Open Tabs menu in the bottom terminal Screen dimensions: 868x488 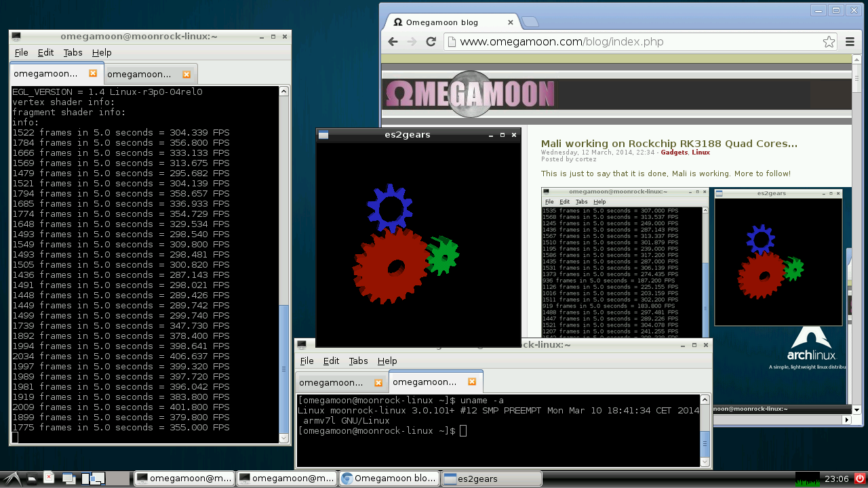pyautogui.click(x=358, y=361)
